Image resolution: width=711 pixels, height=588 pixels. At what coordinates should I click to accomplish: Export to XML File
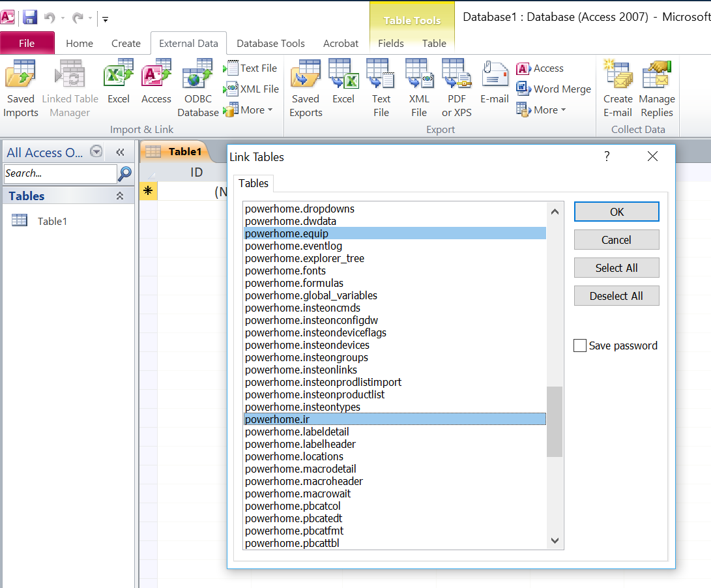[418, 89]
